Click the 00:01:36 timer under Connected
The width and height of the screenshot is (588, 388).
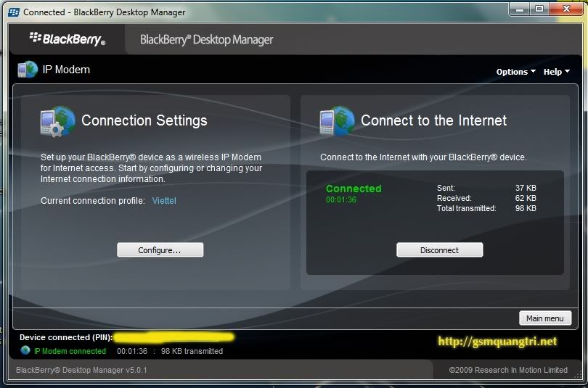coord(341,199)
